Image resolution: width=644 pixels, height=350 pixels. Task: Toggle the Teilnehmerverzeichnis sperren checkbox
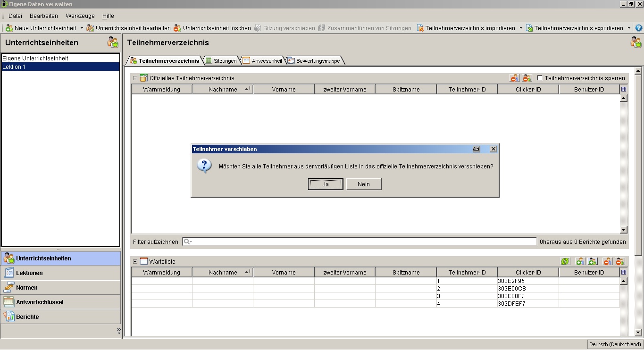point(540,78)
